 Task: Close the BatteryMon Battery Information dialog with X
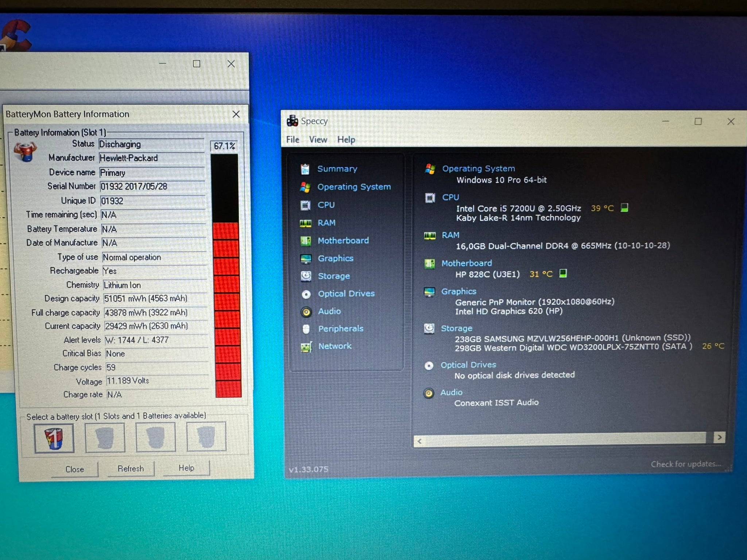click(x=236, y=114)
